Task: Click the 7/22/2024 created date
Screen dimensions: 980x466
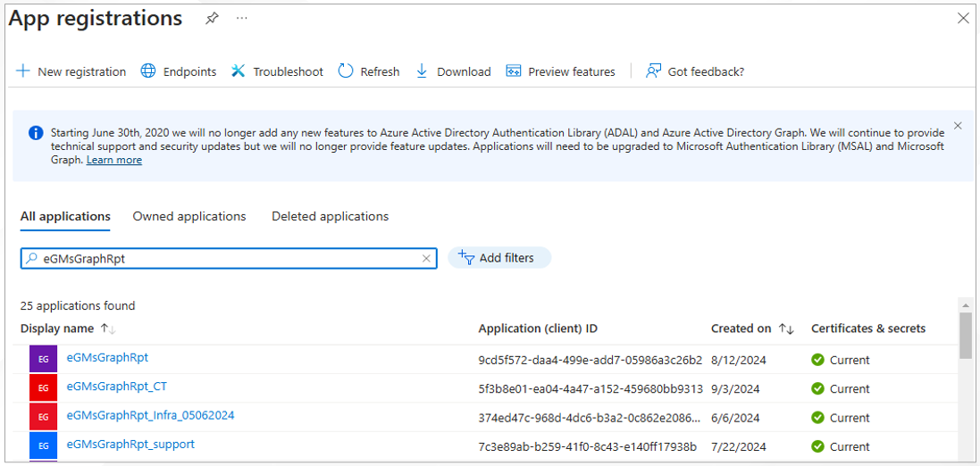Action: point(739,446)
